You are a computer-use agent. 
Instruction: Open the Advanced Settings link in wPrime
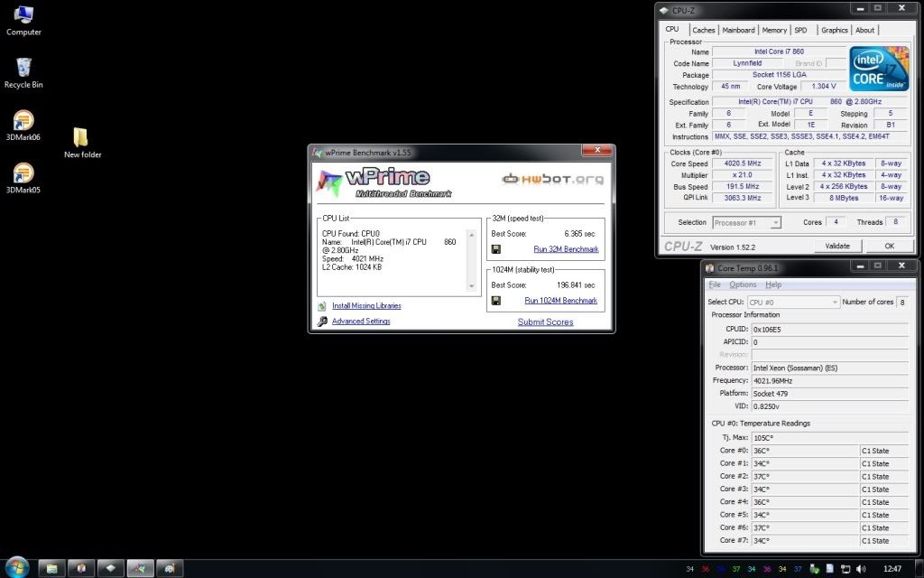pyautogui.click(x=361, y=322)
